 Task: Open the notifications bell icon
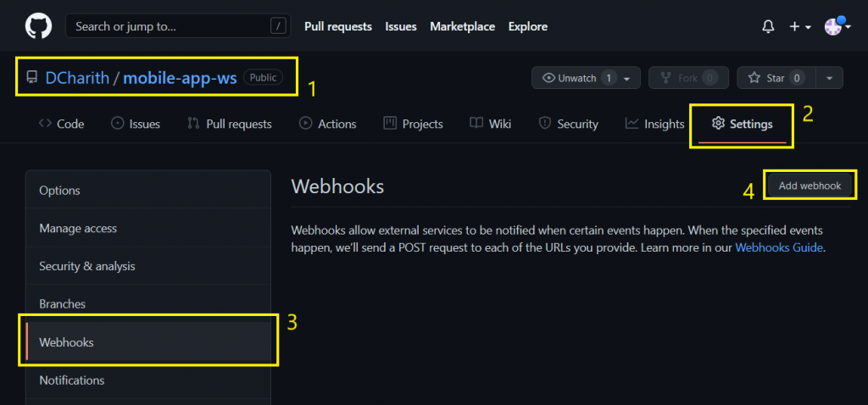tap(768, 26)
